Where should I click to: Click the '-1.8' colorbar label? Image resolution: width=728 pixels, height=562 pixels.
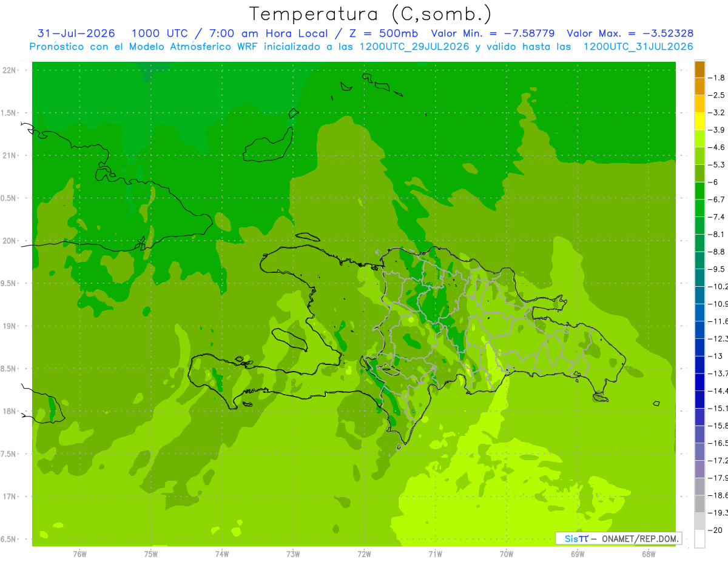[x=718, y=78]
